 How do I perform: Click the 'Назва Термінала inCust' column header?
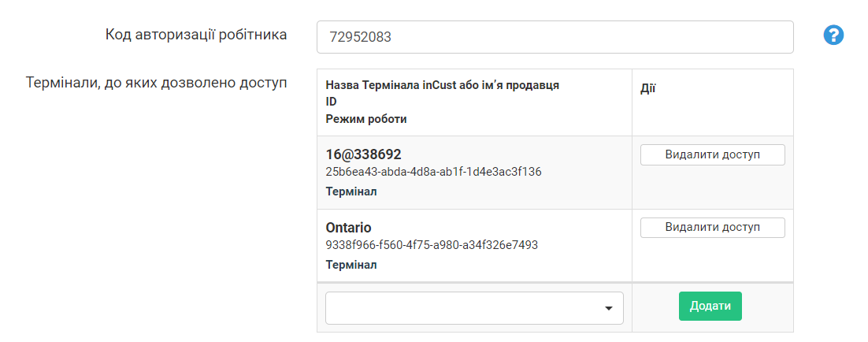point(442,85)
